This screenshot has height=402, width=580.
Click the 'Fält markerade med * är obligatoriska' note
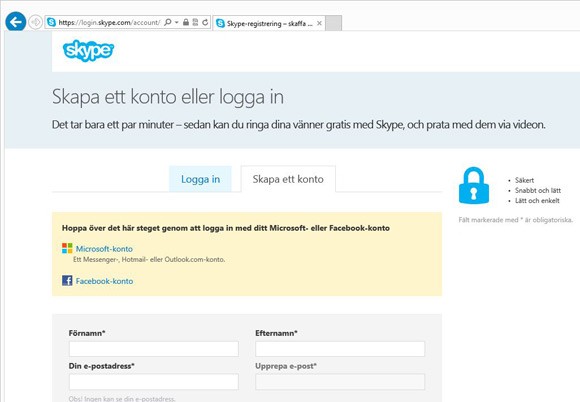[x=516, y=220]
